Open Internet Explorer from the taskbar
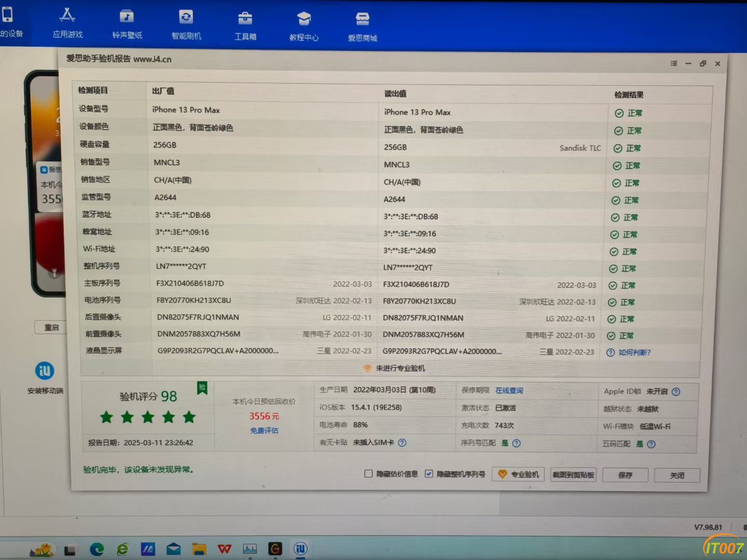747x560 pixels. click(122, 549)
